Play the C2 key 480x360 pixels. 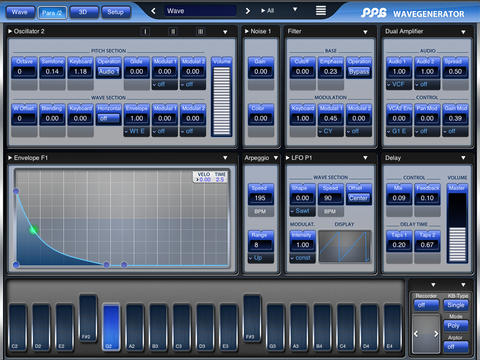[x=17, y=327]
